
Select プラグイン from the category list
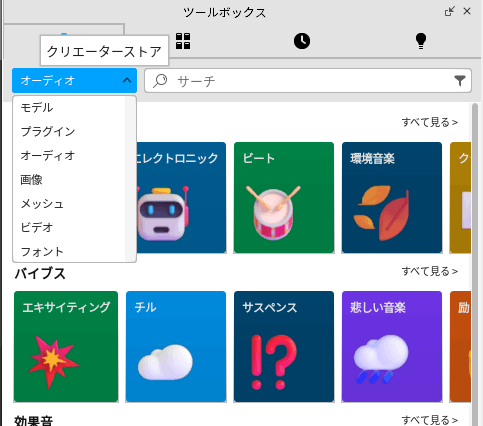point(48,131)
